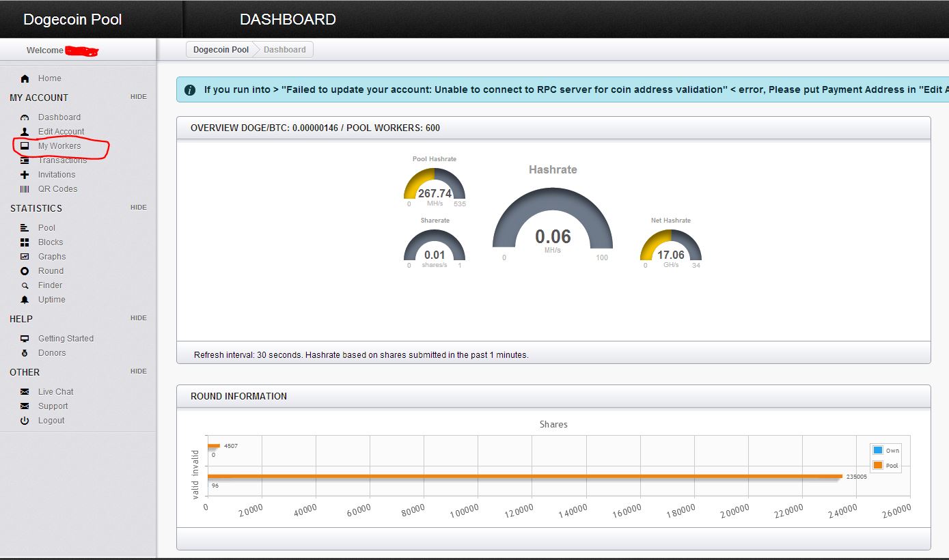Viewport: 949px width, 560px height.
Task: Click the 235005 valid shares value label
Action: tap(857, 477)
